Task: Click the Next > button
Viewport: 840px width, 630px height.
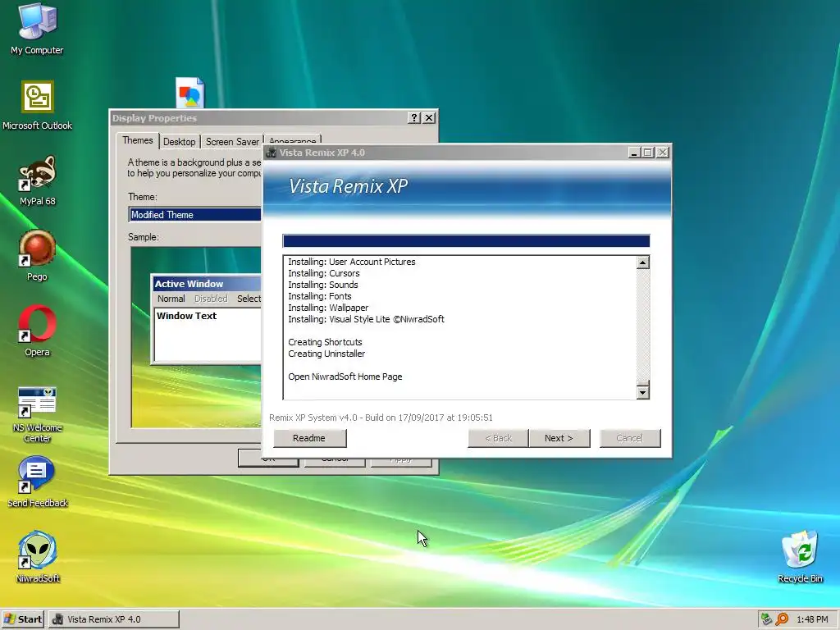Action: (559, 438)
